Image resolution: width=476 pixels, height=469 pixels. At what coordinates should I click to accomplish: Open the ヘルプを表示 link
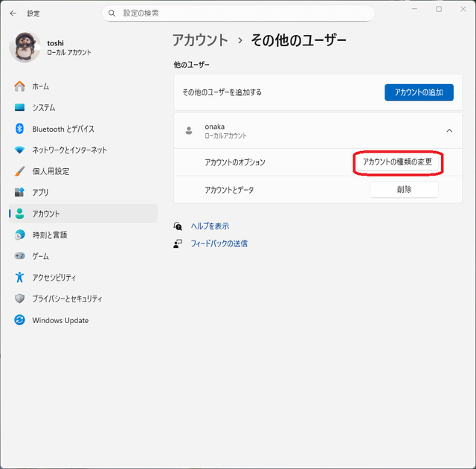click(x=210, y=226)
